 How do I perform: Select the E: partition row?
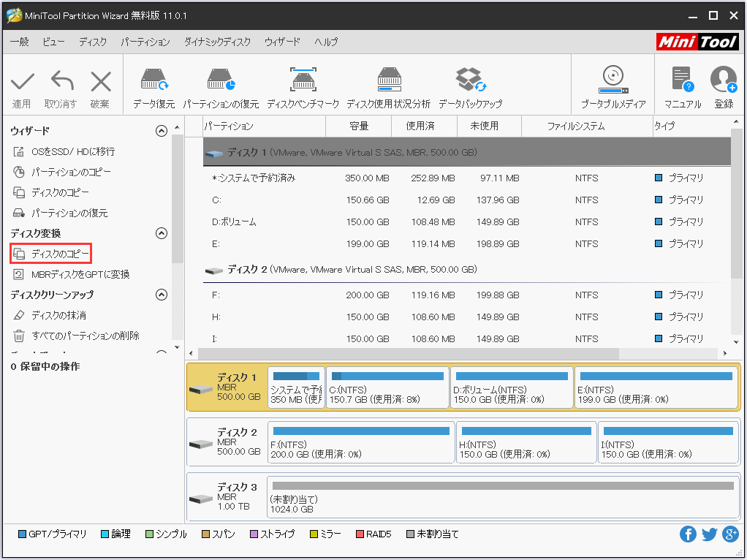click(x=467, y=244)
